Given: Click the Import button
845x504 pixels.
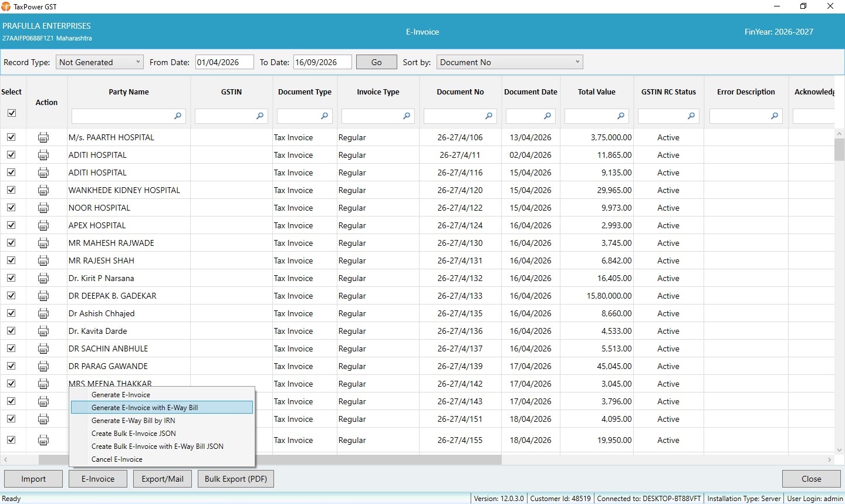Looking at the screenshot, I should [x=33, y=479].
